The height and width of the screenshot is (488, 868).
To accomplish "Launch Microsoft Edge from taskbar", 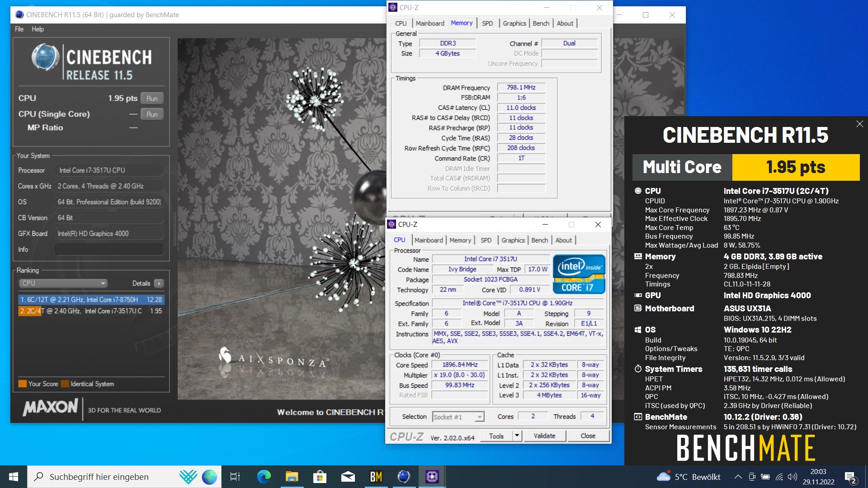I will [264, 477].
